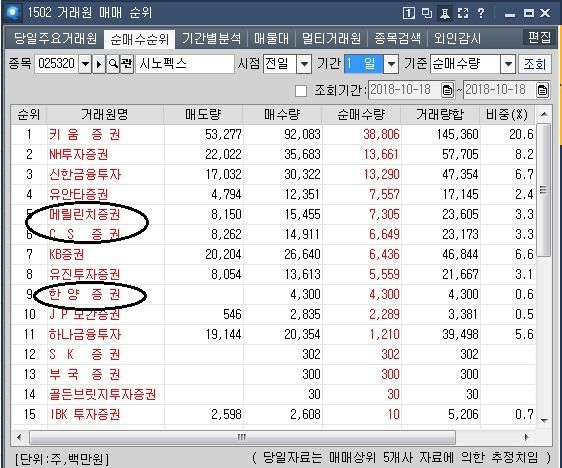Open the 기준 순매수량 dropdown
562x468 pixels.
[x=508, y=64]
